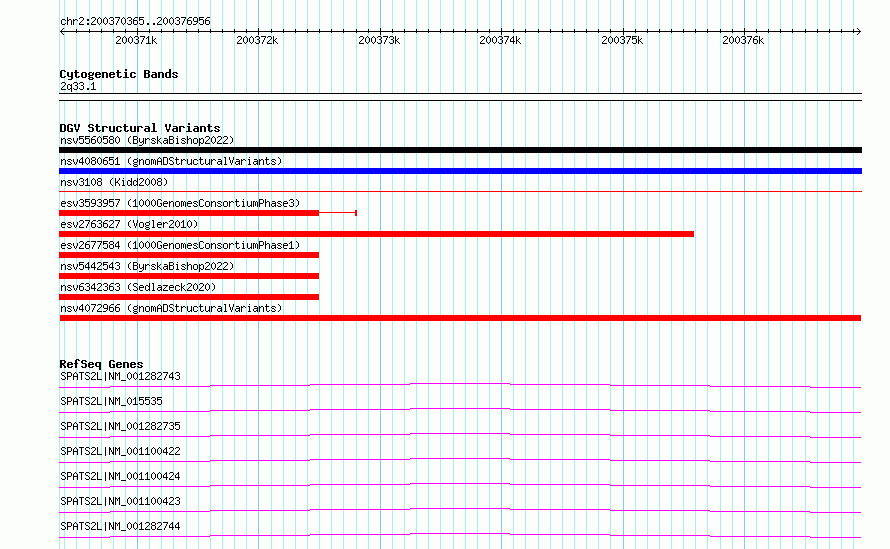Click the left arrow of the ruler
Viewport: 890px width, 549px height.
tap(62, 32)
